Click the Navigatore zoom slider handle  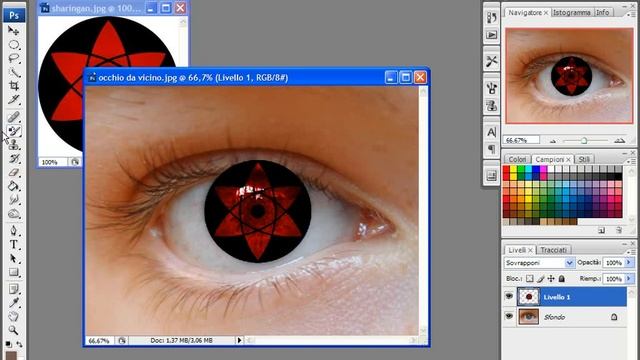coord(584,141)
